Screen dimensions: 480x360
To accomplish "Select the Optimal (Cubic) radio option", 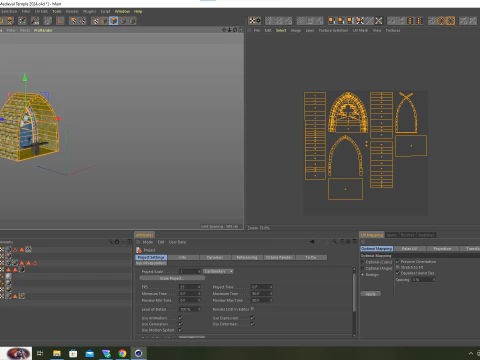I will click(x=363, y=262).
